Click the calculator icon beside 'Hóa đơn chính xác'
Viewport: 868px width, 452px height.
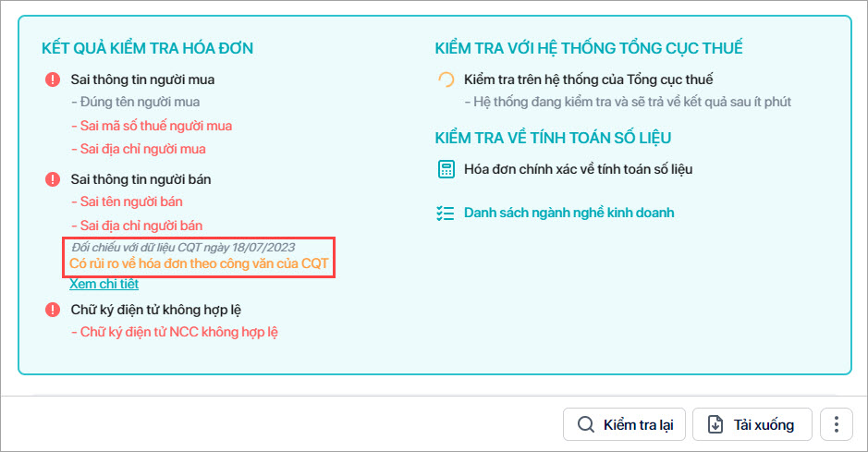[446, 169]
